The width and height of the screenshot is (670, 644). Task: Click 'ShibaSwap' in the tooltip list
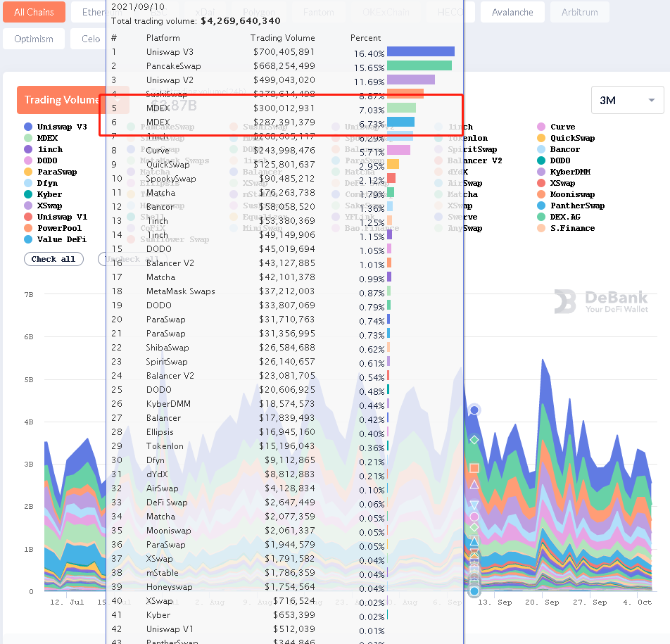tap(167, 348)
